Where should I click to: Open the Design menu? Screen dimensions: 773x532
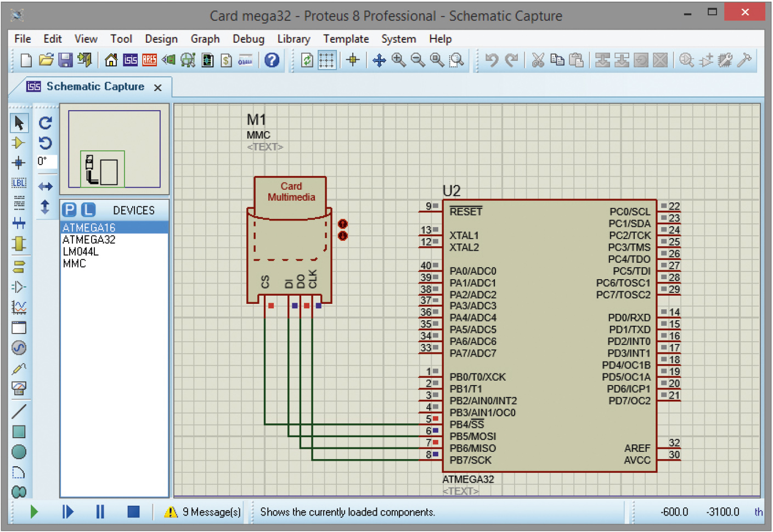(161, 39)
